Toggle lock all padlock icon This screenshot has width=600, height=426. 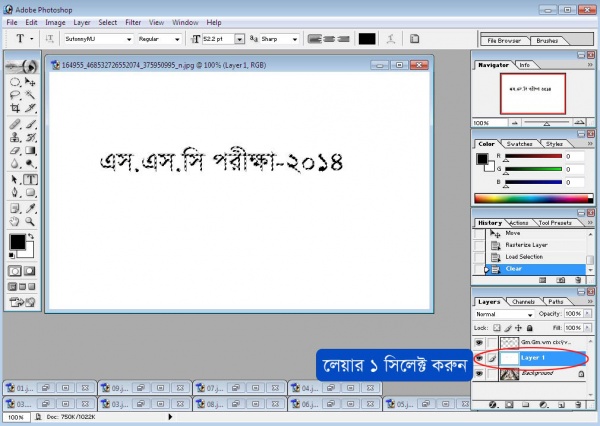coord(530,328)
